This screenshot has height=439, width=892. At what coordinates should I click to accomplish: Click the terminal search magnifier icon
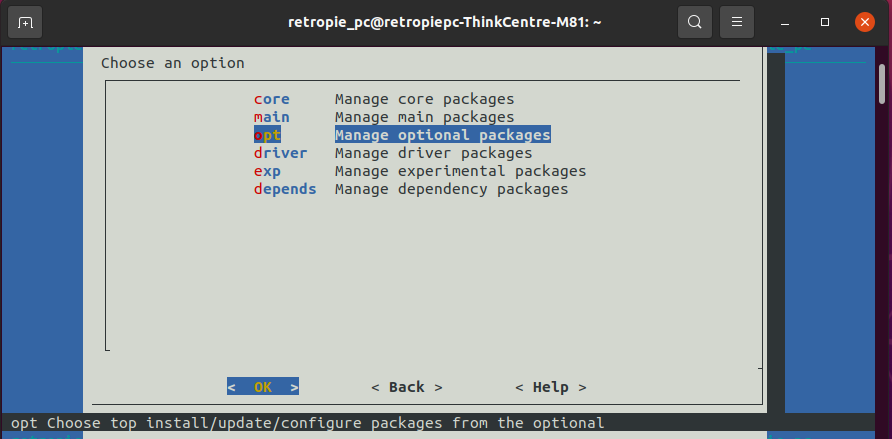(693, 22)
